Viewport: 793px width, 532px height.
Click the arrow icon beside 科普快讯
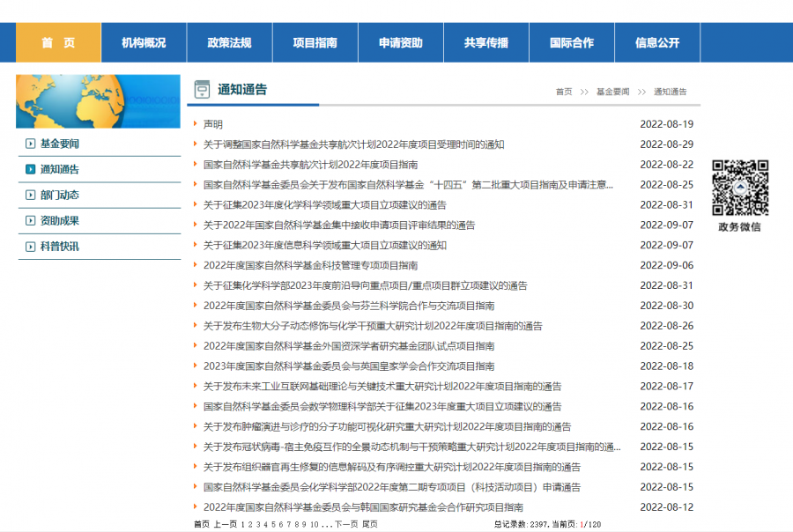click(31, 247)
